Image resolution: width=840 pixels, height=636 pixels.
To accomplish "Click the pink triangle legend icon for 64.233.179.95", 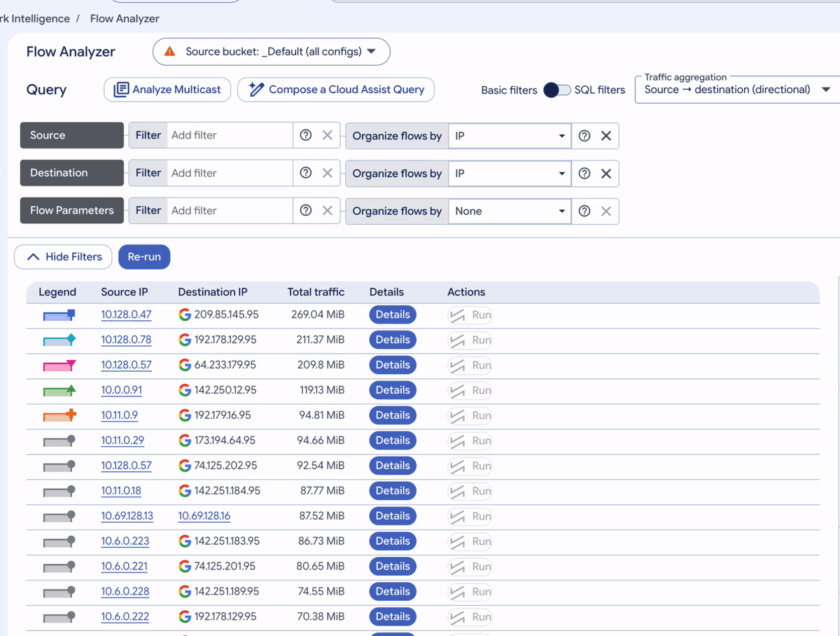I will click(x=59, y=366).
